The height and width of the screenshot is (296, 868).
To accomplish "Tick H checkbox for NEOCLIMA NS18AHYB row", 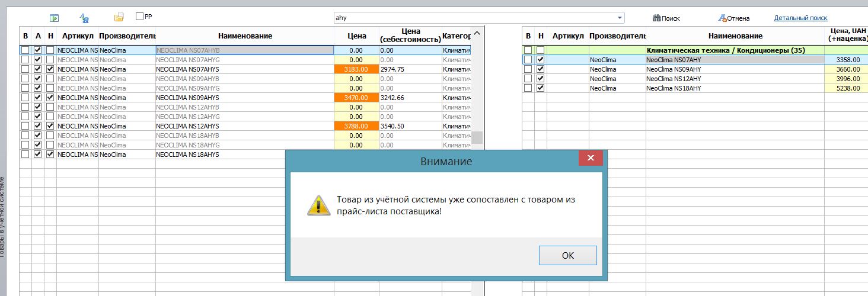I will [50, 136].
